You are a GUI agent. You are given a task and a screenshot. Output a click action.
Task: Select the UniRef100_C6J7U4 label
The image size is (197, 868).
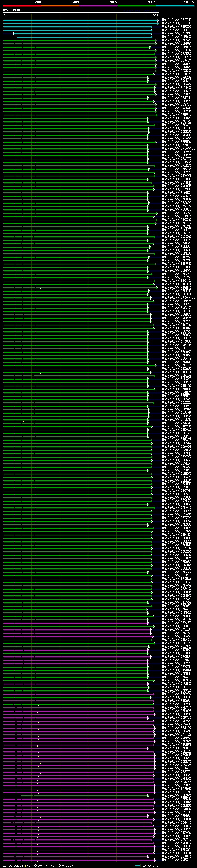(x=177, y=98)
